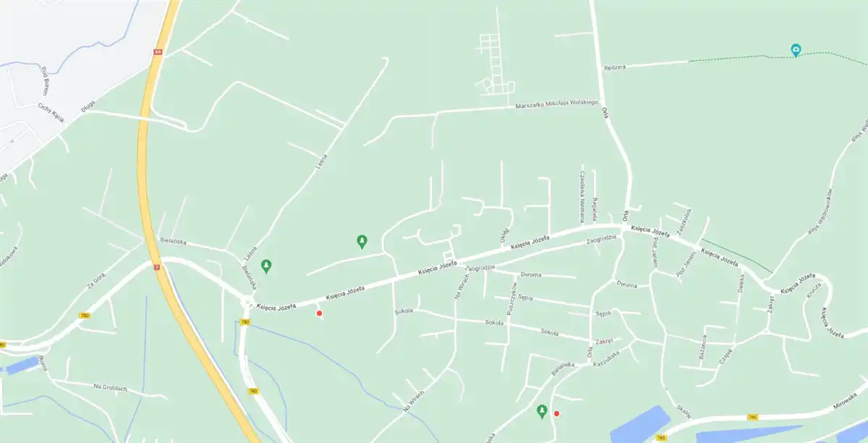
Task: Open the green park marker next to the Kaszubska red dot
Action: click(542, 412)
